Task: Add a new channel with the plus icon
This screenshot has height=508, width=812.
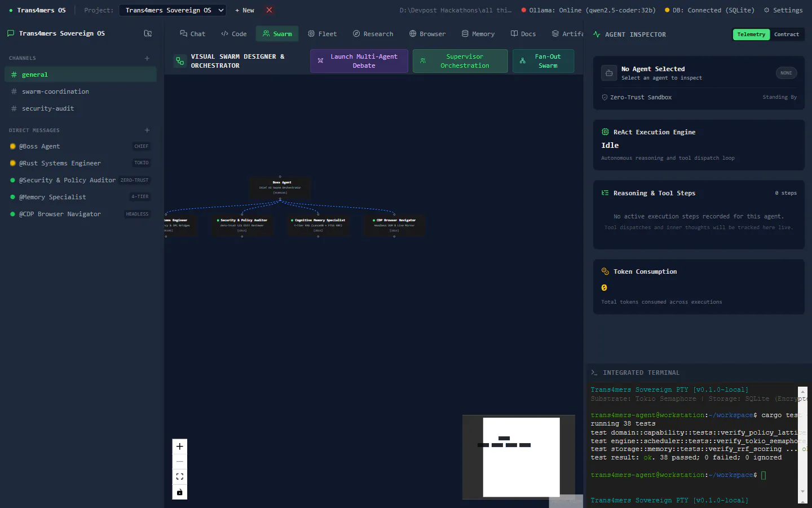Action: click(147, 58)
